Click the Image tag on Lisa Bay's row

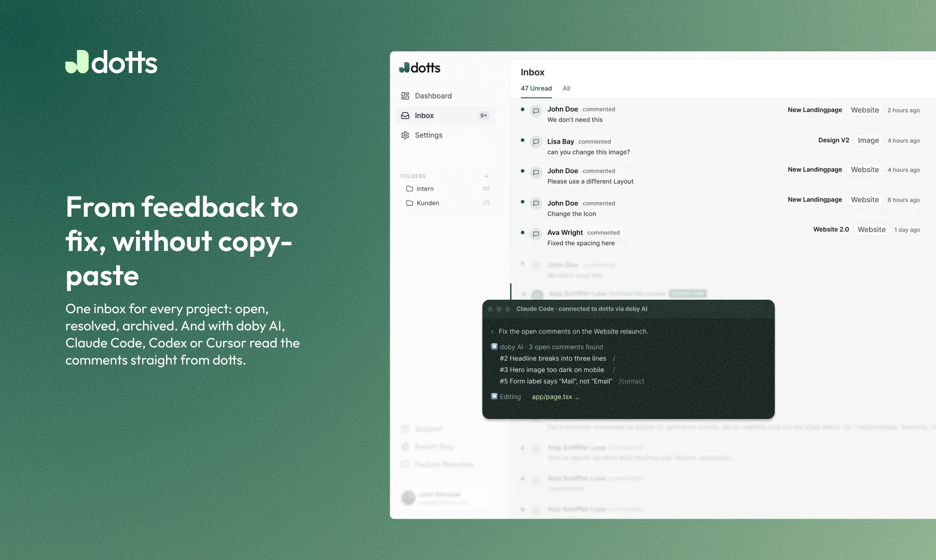[x=869, y=141]
